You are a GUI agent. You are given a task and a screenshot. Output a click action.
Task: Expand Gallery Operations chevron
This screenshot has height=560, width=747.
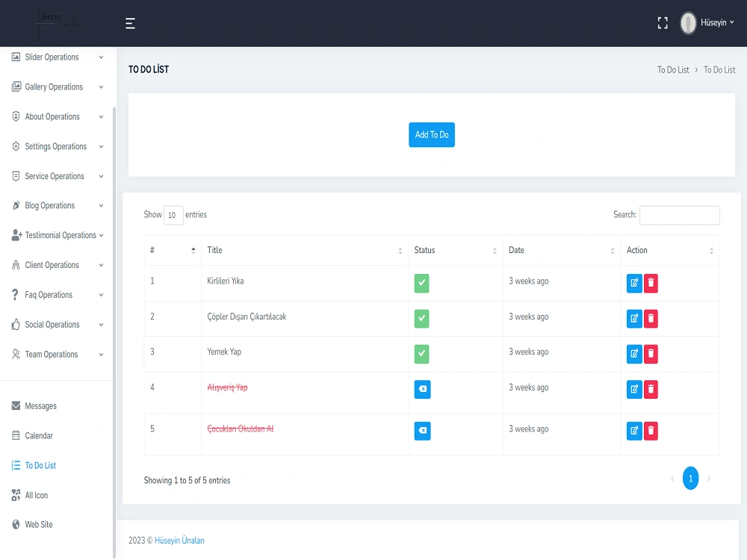101,87
